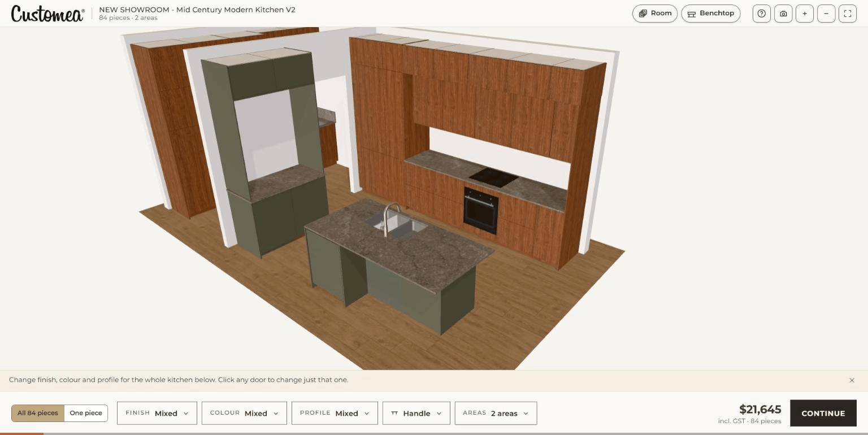Click the Customea logo
Screen dimensions: 868x435
(47, 14)
